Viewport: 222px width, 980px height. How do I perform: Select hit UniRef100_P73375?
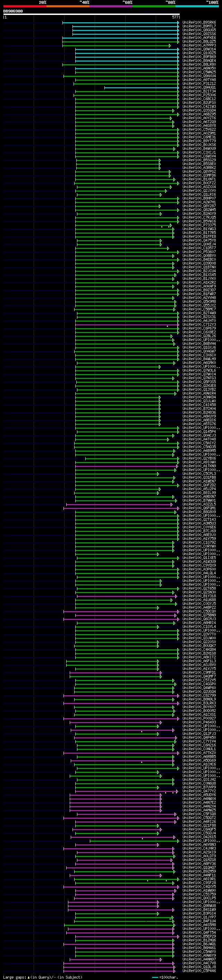(x=199, y=225)
